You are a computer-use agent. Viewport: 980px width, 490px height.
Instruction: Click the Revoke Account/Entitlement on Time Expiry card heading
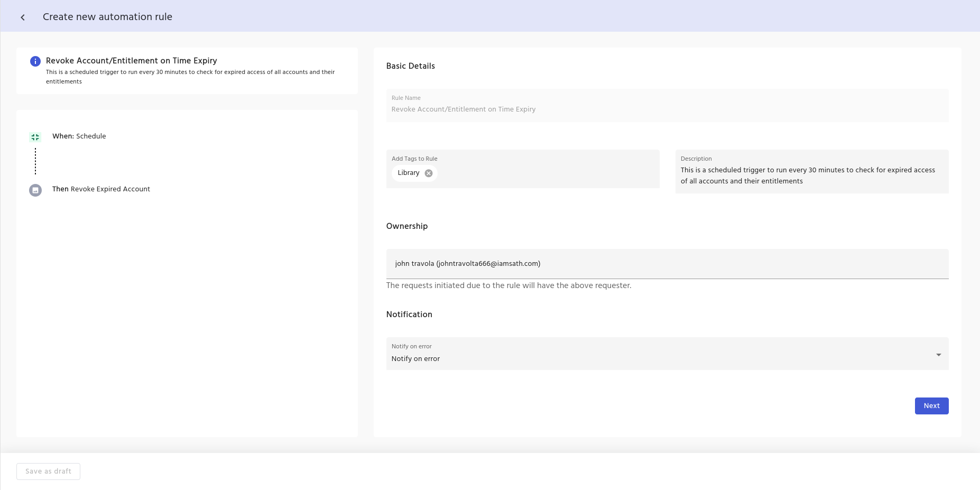pyautogui.click(x=132, y=61)
